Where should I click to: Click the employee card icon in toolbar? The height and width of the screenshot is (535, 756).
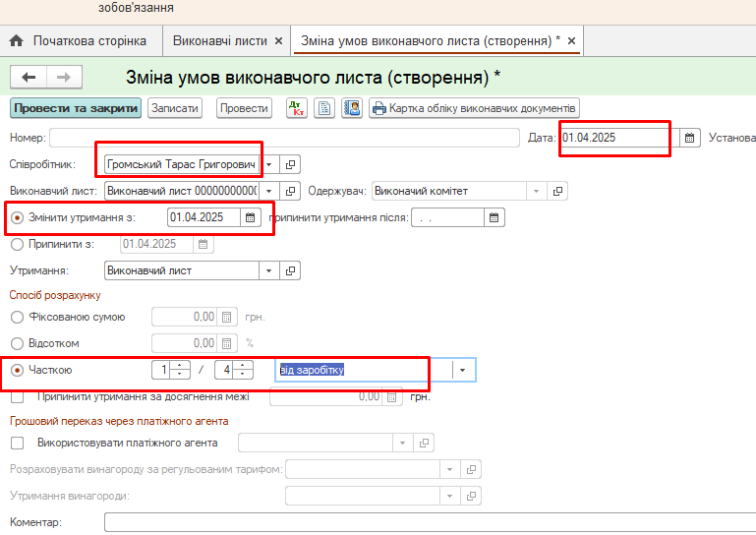pos(352,108)
